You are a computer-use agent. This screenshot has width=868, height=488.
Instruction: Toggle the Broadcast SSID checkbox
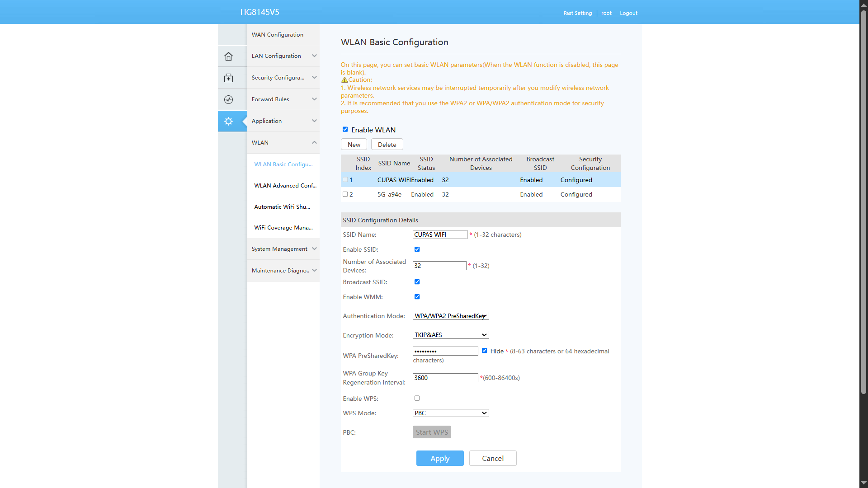tap(417, 282)
